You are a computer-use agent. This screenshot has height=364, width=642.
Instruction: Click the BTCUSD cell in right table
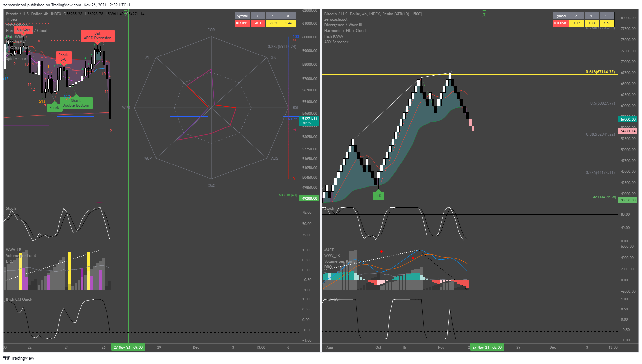click(x=561, y=23)
